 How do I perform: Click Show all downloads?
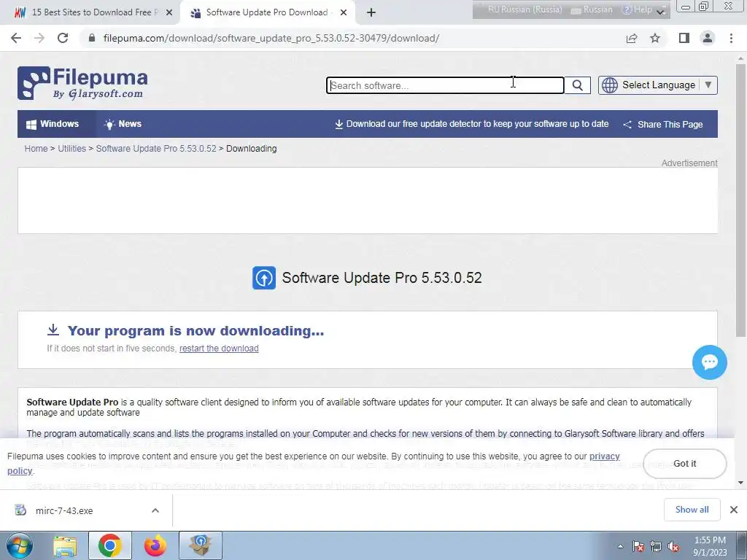tap(692, 510)
